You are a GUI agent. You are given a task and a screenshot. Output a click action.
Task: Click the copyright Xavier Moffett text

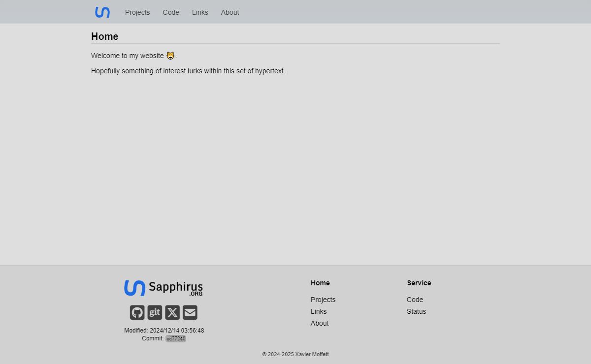coord(295,354)
